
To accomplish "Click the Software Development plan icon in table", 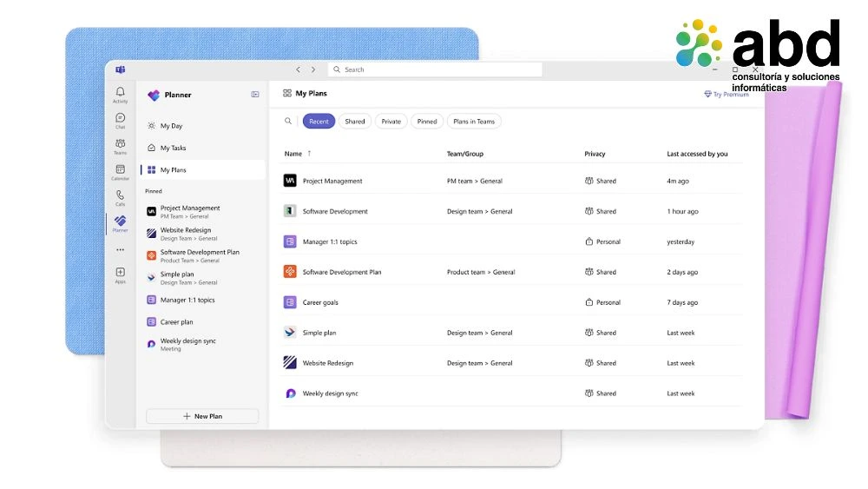I will (x=290, y=211).
